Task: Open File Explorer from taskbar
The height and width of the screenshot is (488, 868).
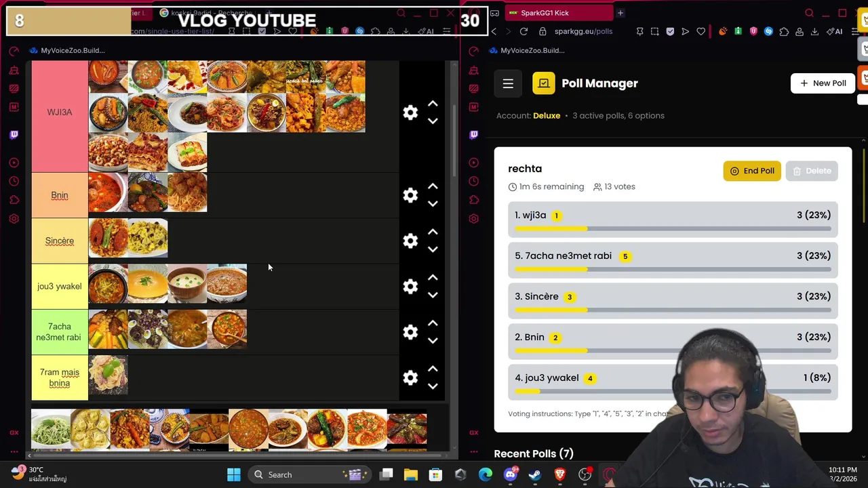Action: point(411,474)
